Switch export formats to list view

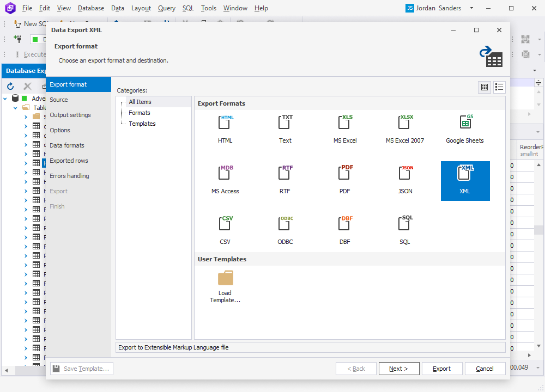499,87
